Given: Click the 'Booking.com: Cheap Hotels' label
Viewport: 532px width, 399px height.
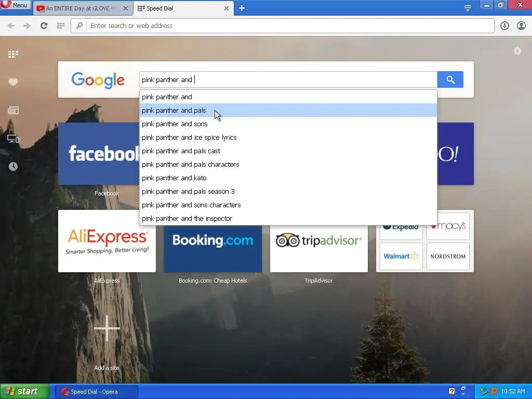Looking at the screenshot, I should coord(212,281).
